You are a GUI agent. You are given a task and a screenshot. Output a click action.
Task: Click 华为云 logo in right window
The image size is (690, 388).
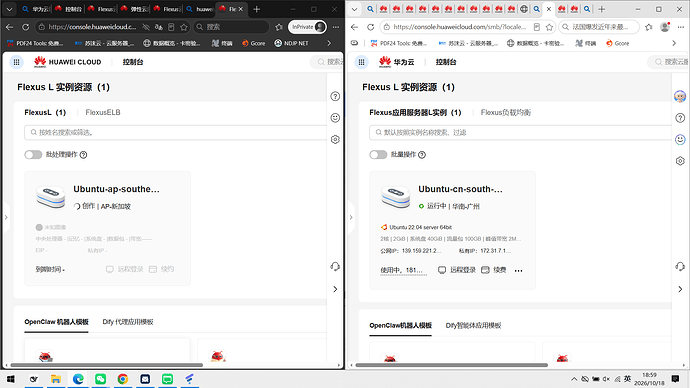point(396,62)
